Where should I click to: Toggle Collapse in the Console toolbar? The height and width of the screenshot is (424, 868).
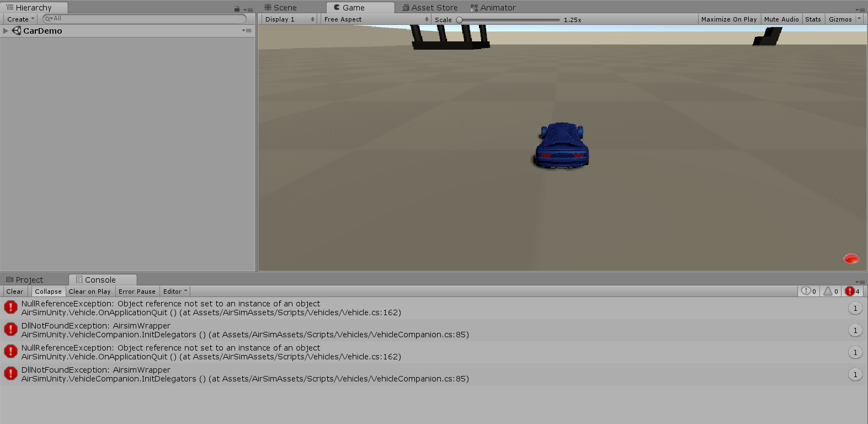48,291
